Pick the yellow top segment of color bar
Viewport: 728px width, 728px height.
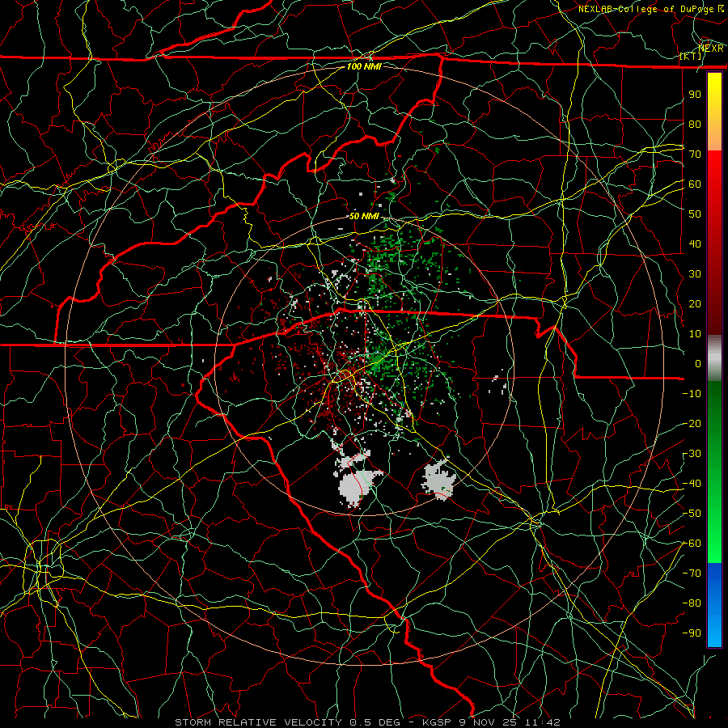point(714,112)
